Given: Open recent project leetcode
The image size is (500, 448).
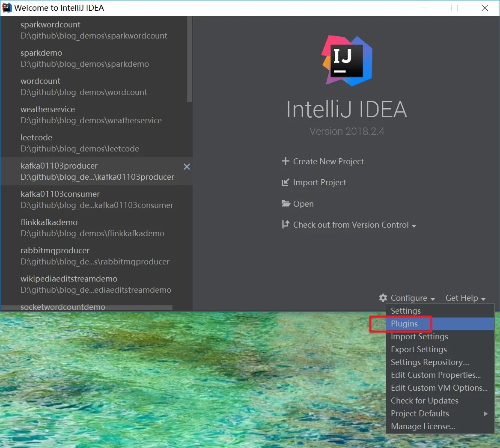Looking at the screenshot, I should pyautogui.click(x=97, y=143).
